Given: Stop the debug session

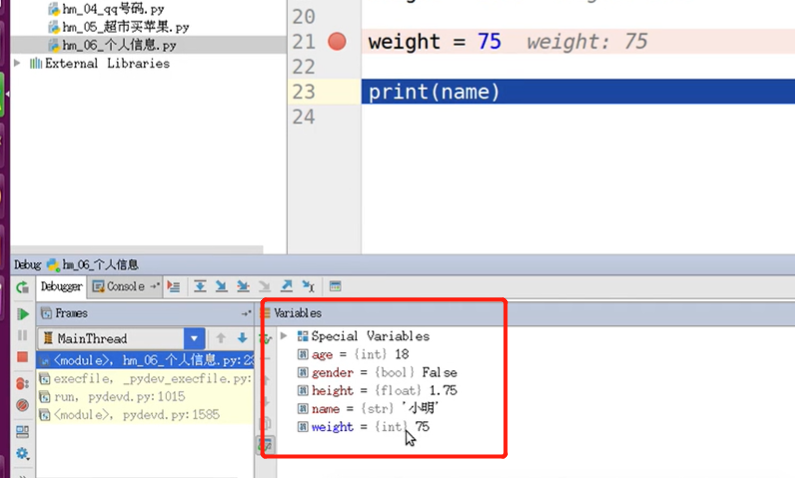Looking at the screenshot, I should point(23,357).
